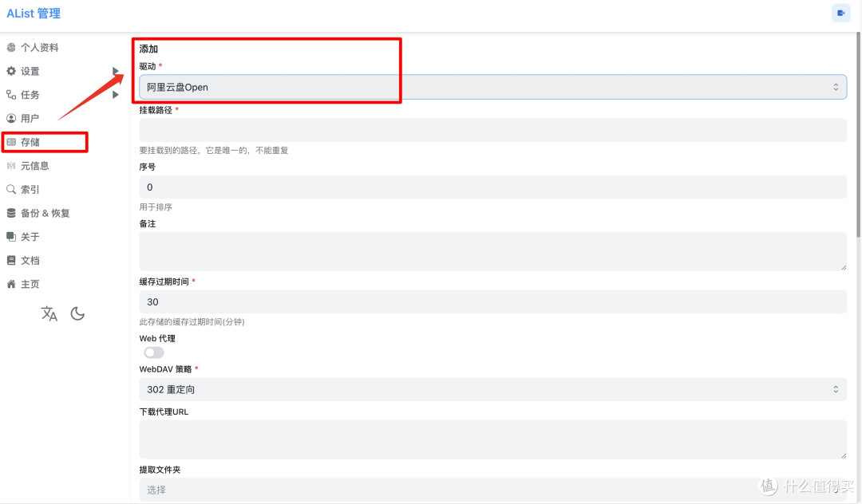
Task: Click the home icon beside 主页
Action: [11, 283]
